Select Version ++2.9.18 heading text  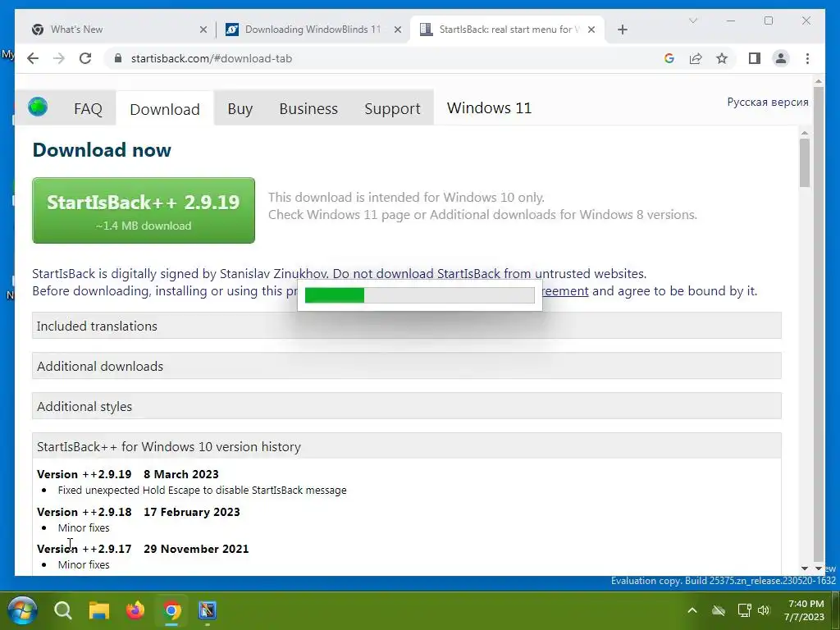pos(84,512)
